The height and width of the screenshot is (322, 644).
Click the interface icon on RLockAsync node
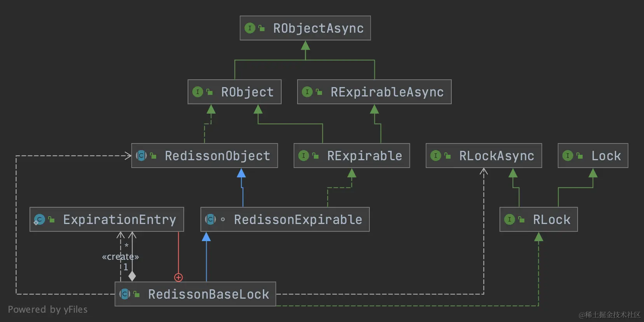[x=436, y=156]
